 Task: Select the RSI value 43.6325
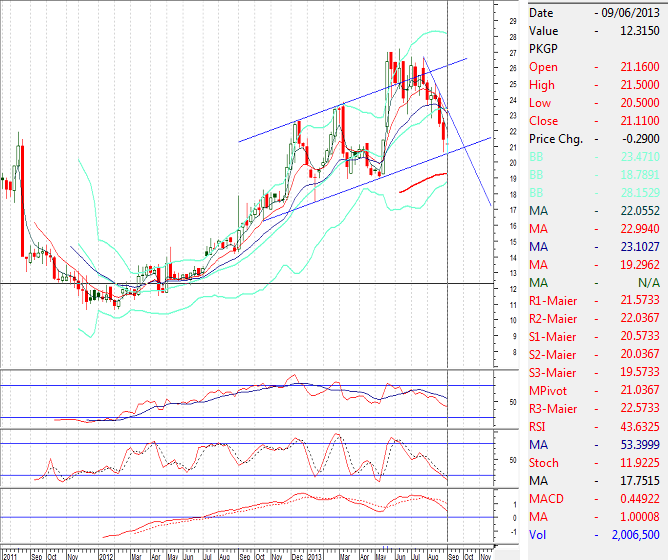(x=631, y=427)
